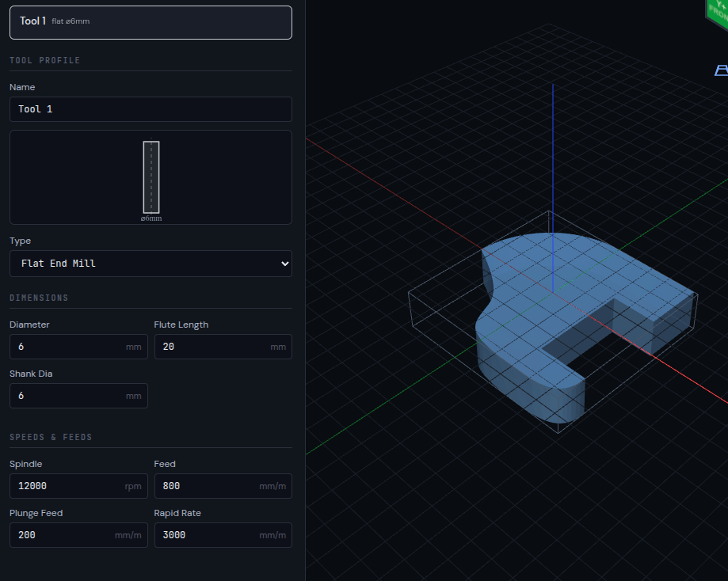Click the Rapid Rate field showing 3000
Viewport: 728px width, 581px height.
click(x=212, y=535)
